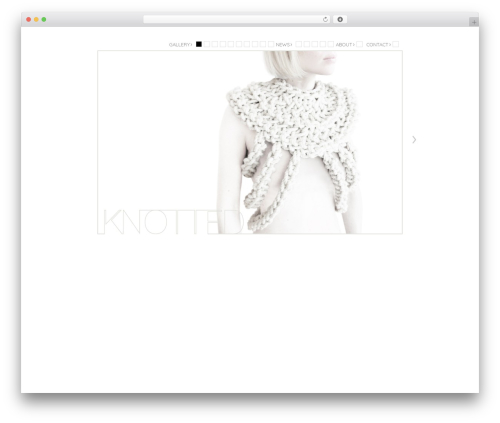This screenshot has height=423, width=500.
Task: Select the tenth gallery square before NEWS
Action: [x=271, y=44]
